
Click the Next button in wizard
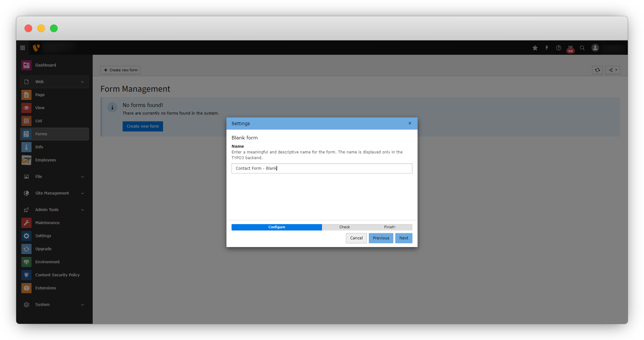pyautogui.click(x=404, y=238)
